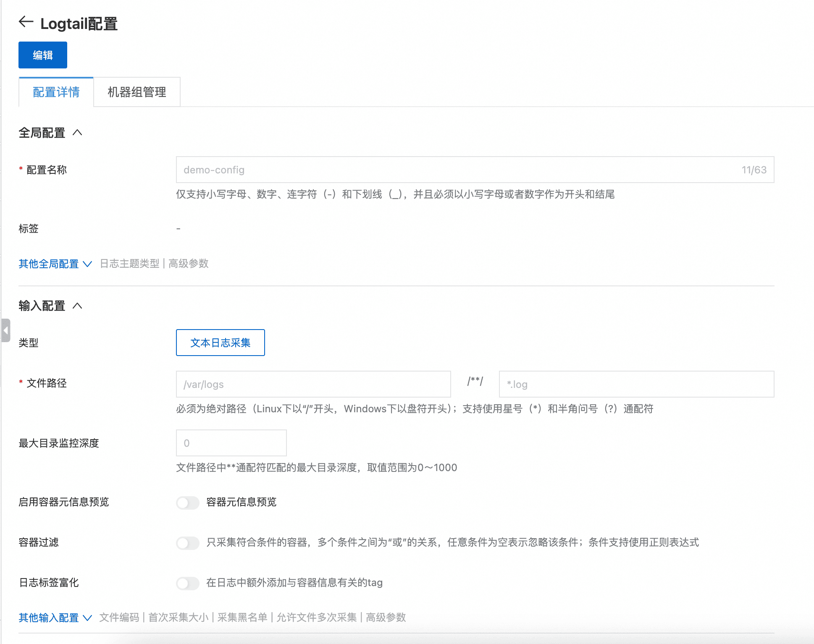Click chevron next to 其他全局配置
The height and width of the screenshot is (644, 814).
(x=87, y=264)
